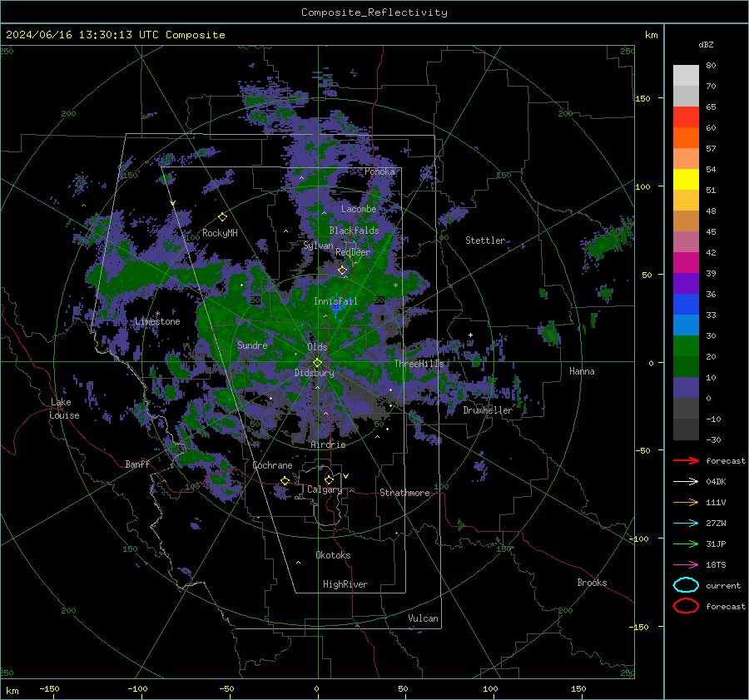This screenshot has width=749, height=700.
Task: Click the green 31JP arrow in legend
Action: [686, 544]
